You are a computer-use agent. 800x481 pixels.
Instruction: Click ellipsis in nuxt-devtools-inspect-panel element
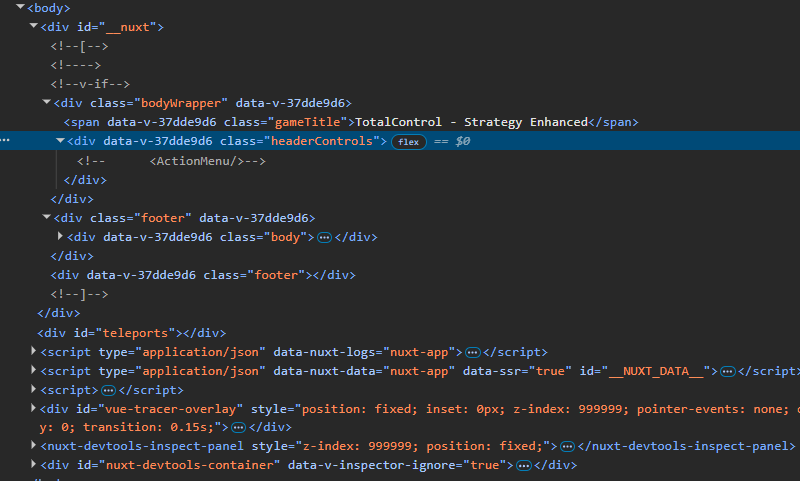point(567,446)
